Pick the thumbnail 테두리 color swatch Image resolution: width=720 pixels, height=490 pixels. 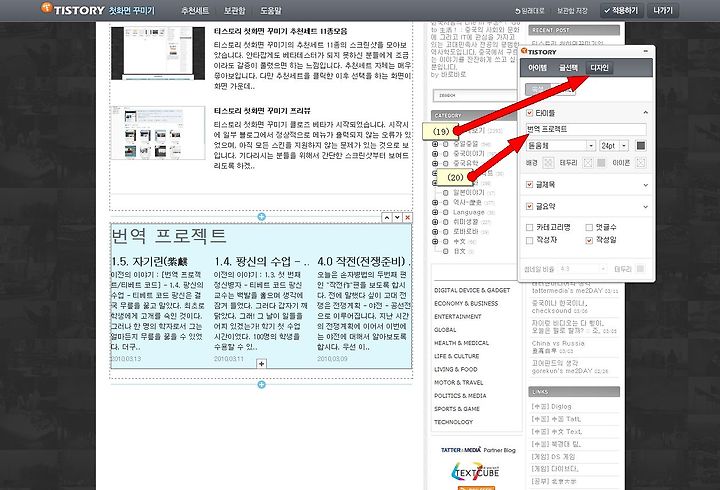coord(640,269)
